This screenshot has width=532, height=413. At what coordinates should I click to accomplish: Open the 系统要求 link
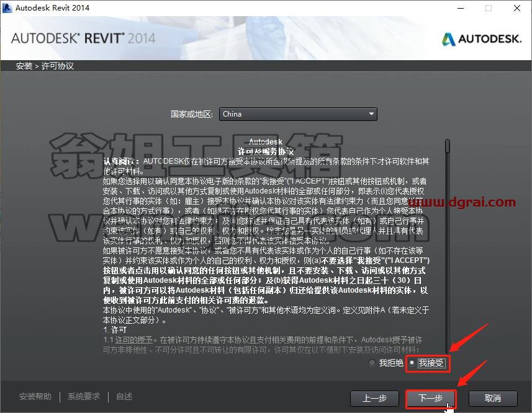84,396
